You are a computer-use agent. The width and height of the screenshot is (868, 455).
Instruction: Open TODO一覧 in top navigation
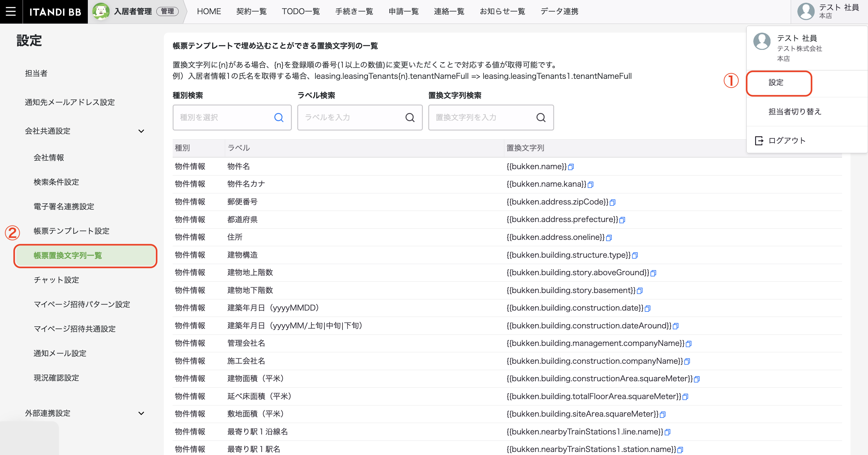click(x=301, y=11)
